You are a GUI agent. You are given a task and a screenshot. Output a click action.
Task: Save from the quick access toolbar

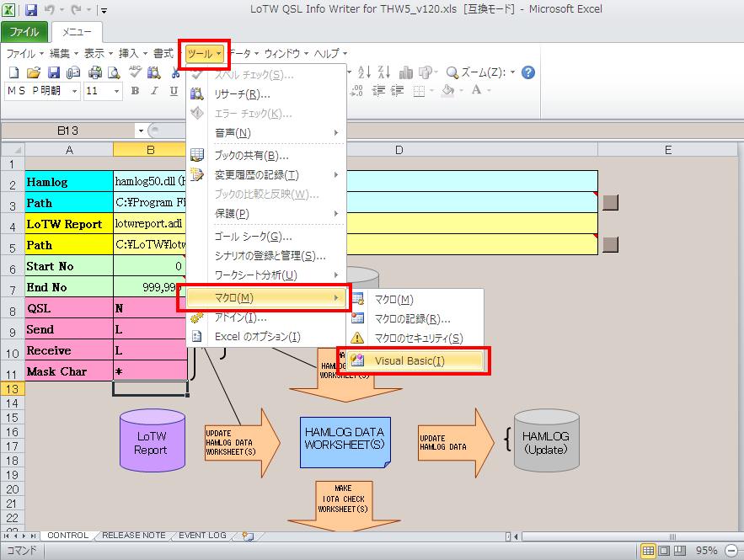[31, 9]
